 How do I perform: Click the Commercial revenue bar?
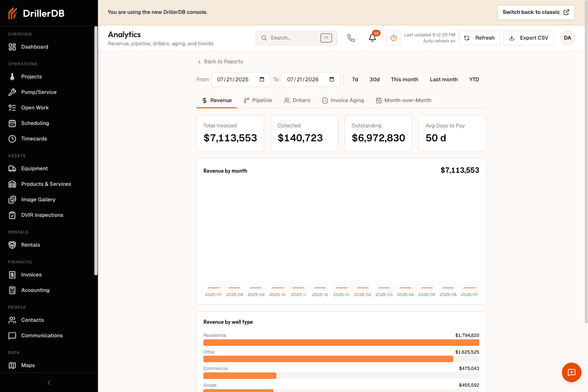pyautogui.click(x=240, y=376)
